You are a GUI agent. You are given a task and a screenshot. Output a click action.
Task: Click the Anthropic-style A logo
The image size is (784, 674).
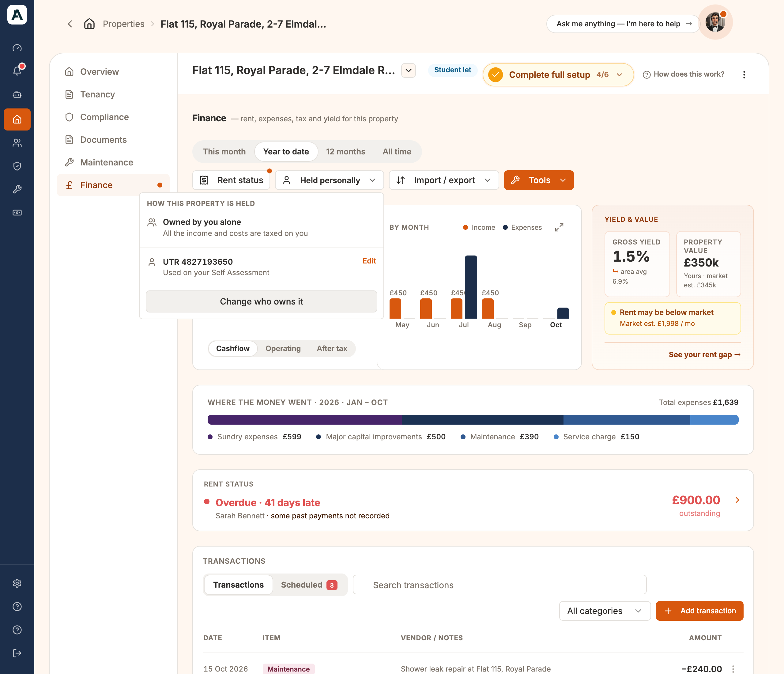tap(17, 15)
